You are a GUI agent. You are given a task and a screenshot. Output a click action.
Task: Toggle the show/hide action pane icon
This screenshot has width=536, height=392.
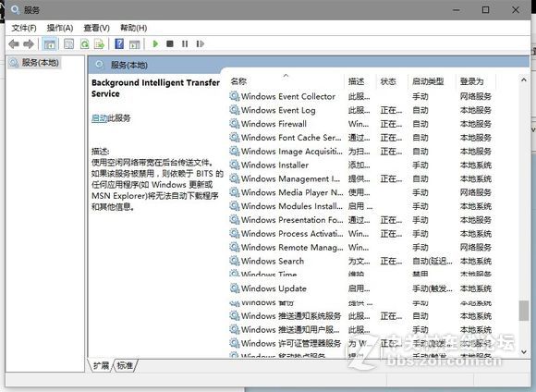(x=135, y=43)
